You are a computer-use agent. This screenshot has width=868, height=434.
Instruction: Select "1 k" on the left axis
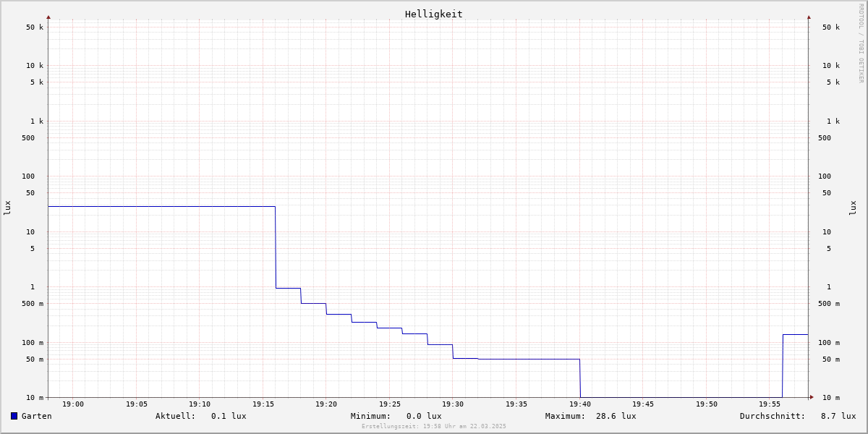[37, 122]
